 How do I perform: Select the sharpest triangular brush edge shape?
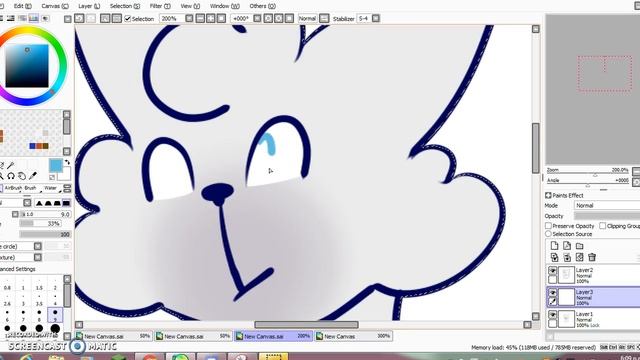[x=39, y=203]
